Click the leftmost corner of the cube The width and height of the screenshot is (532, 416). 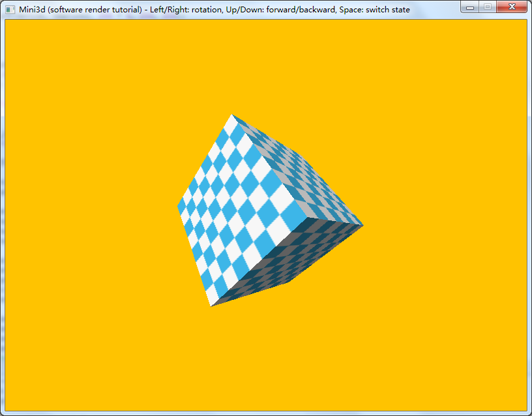tap(178, 207)
